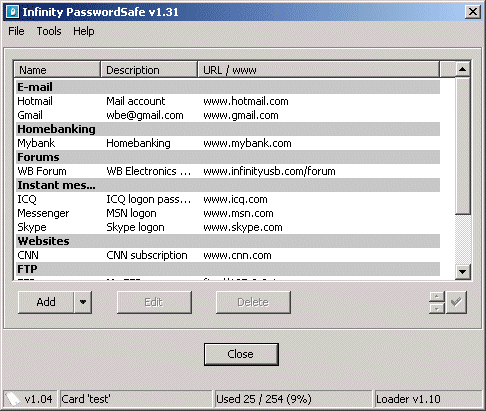This screenshot has width=486, height=411.
Task: Click the Delete button
Action: point(253,302)
